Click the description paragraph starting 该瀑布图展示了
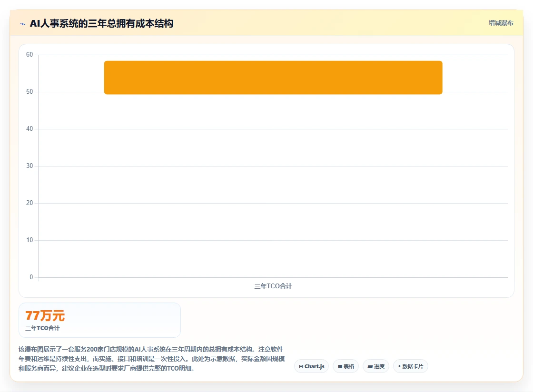533x392 pixels. pyautogui.click(x=152, y=359)
